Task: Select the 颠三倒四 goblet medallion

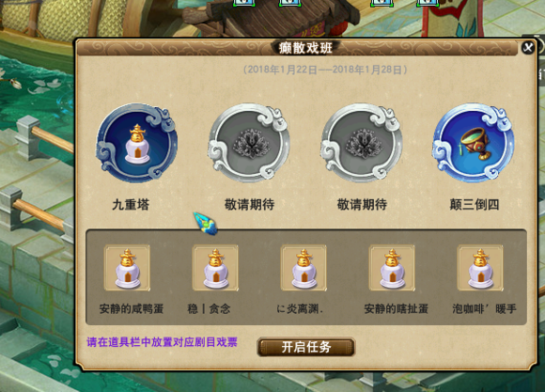Action: pyautogui.click(x=474, y=143)
